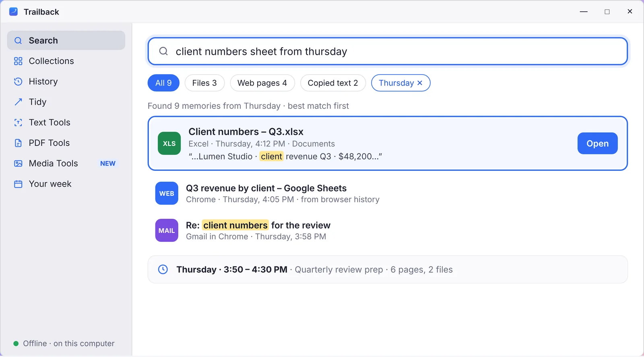
Task: Click the Tidy wand icon
Action: 18,102
